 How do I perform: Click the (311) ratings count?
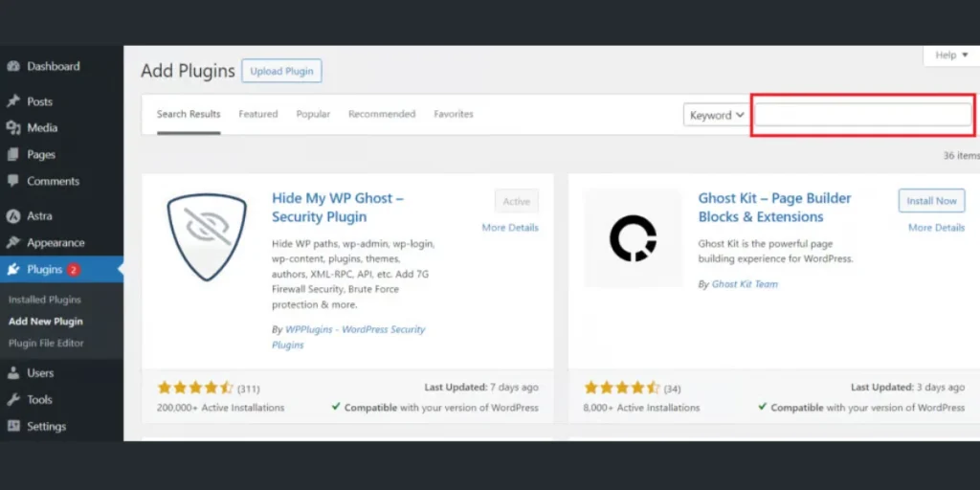pyautogui.click(x=248, y=389)
